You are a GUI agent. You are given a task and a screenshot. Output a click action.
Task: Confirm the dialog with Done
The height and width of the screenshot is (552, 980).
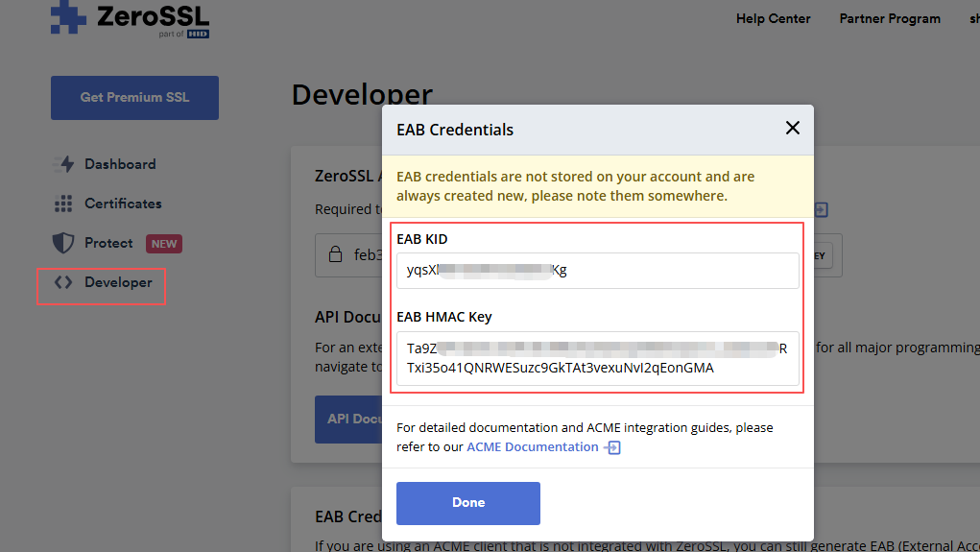pos(468,503)
